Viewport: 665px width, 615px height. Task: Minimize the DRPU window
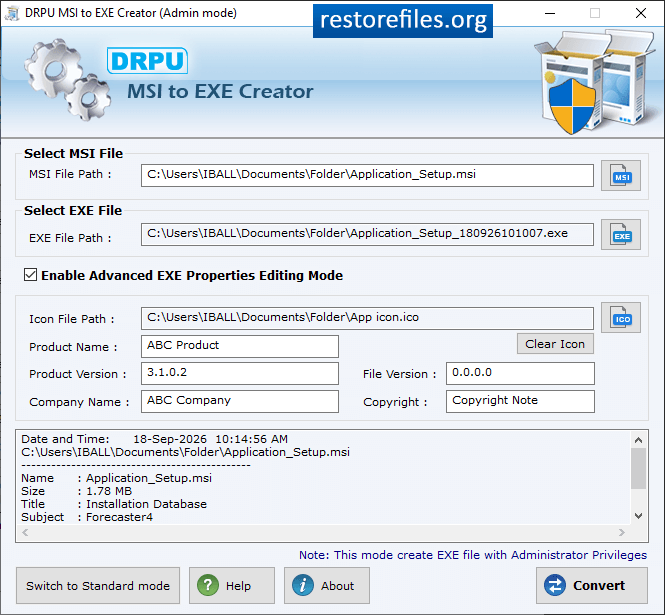[x=550, y=13]
